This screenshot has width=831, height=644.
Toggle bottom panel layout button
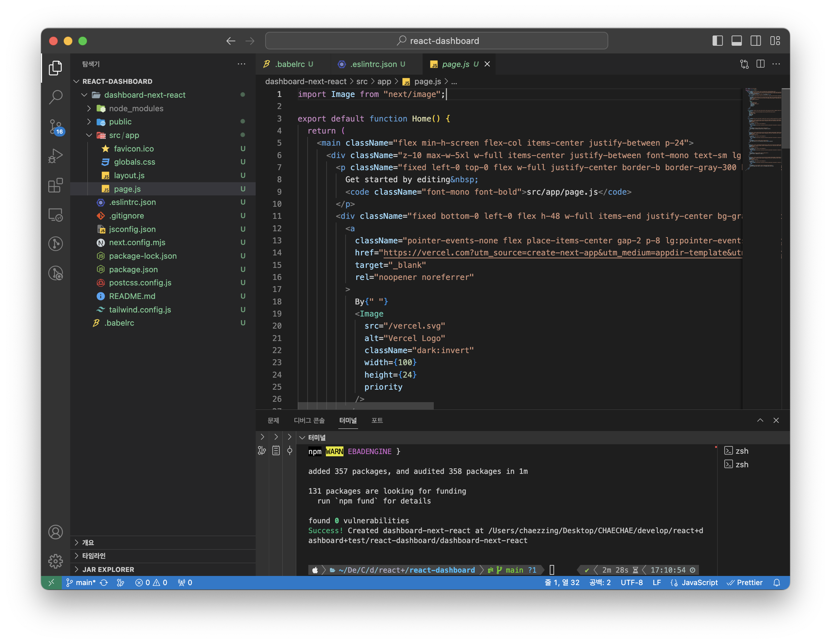coord(736,41)
